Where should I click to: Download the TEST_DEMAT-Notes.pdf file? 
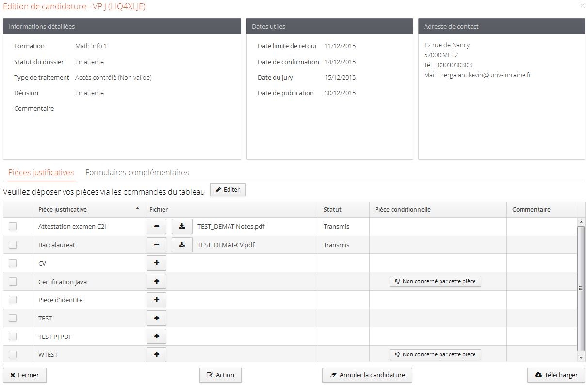click(182, 227)
